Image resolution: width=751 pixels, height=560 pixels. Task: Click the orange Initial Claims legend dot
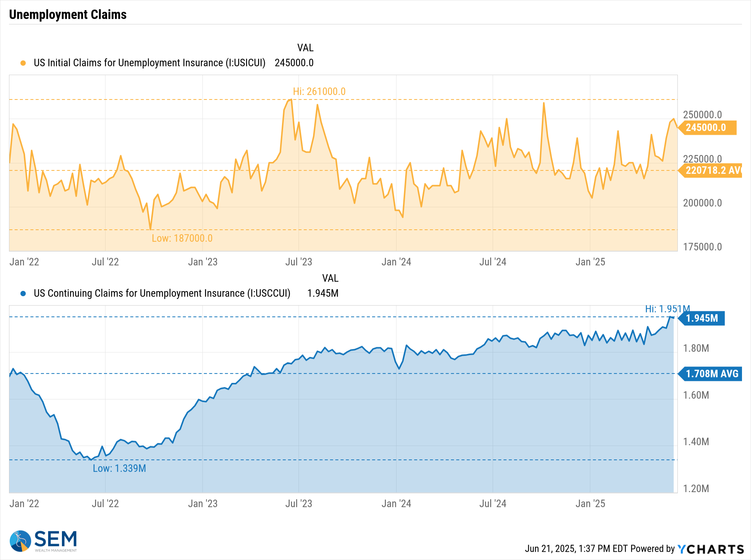point(23,63)
